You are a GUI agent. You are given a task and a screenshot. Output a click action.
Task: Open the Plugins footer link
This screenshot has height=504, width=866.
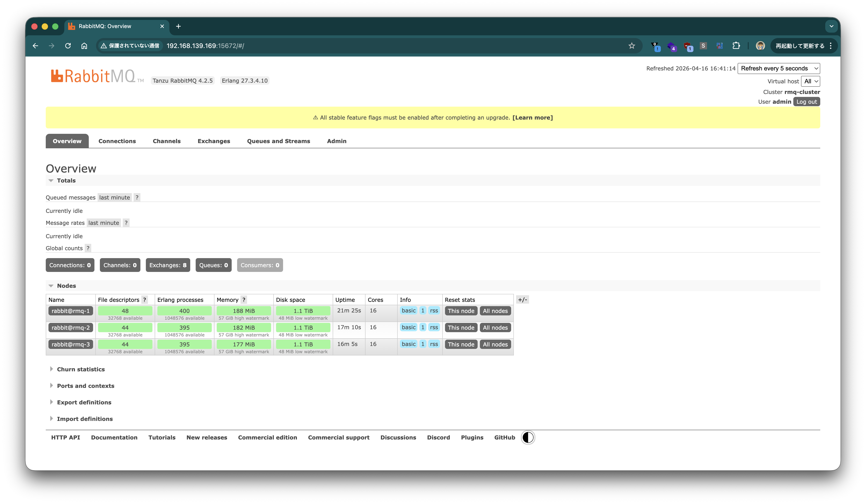[x=472, y=437]
